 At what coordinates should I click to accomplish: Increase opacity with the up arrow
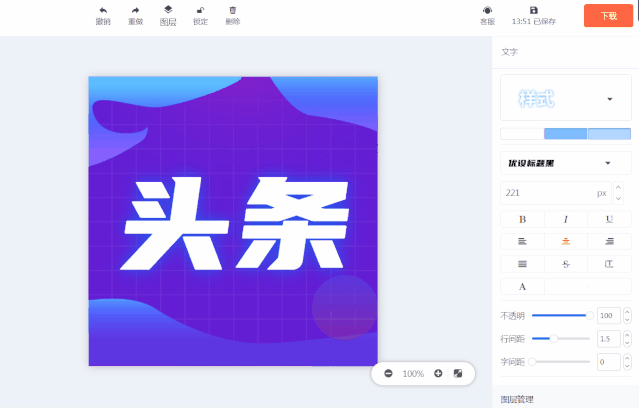pyautogui.click(x=627, y=312)
